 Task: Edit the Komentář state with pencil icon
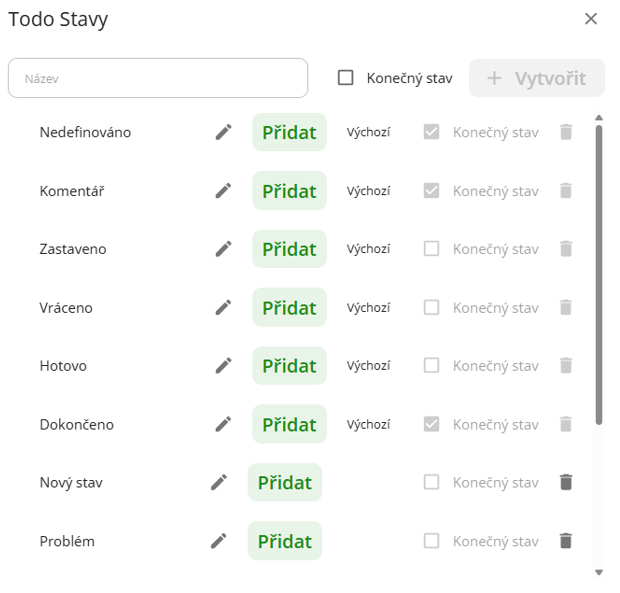[x=223, y=190]
